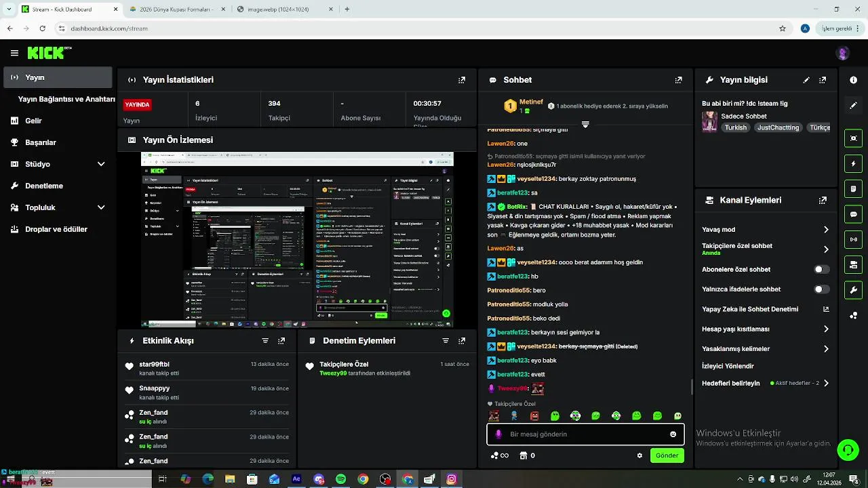Toggle Abonelere özel sohbet switch

[822, 270]
